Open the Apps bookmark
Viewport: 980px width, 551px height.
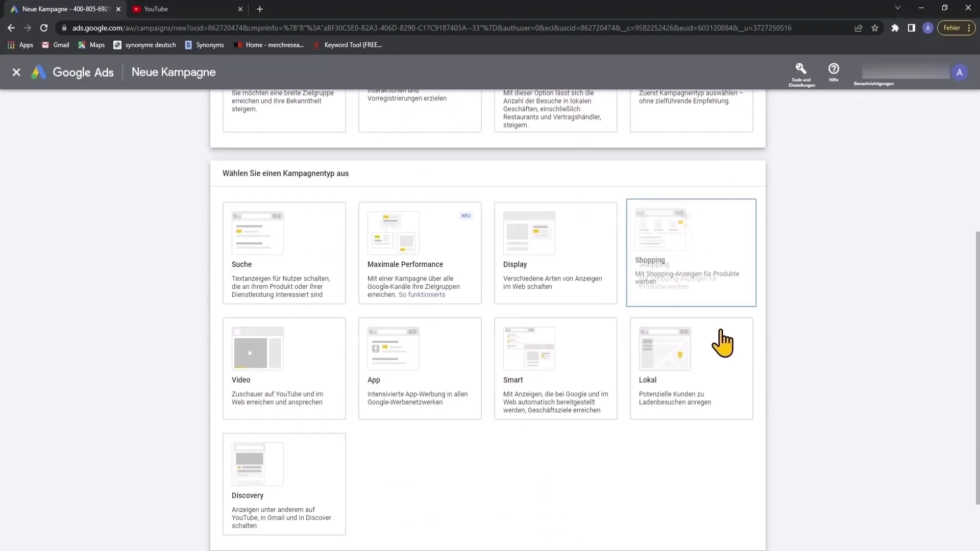(x=20, y=45)
